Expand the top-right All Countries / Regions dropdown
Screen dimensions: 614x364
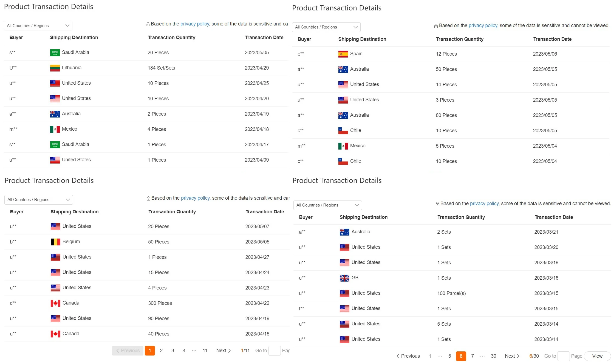[326, 27]
